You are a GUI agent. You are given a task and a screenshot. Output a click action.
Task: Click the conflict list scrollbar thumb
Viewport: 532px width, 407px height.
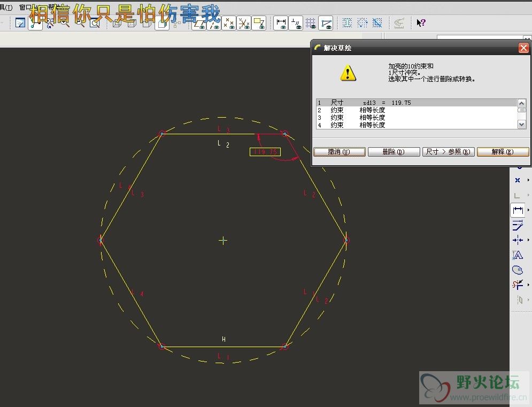click(x=522, y=110)
